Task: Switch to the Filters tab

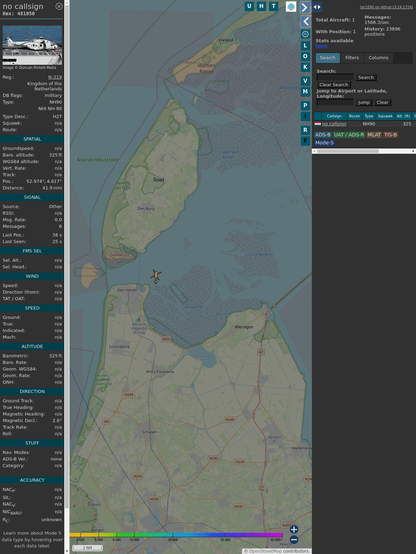Action: point(352,58)
